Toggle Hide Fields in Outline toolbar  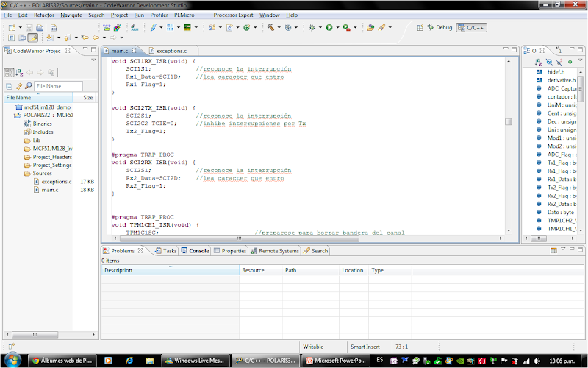[549, 62]
